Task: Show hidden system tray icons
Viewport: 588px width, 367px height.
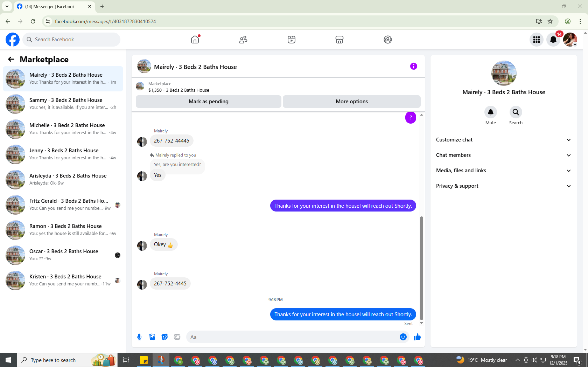Action: tap(517, 360)
